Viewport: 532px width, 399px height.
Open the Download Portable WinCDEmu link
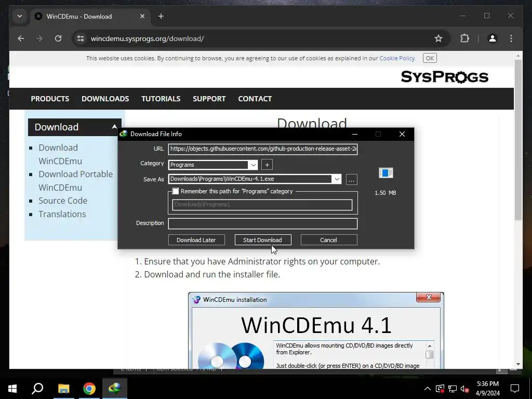pyautogui.click(x=75, y=181)
